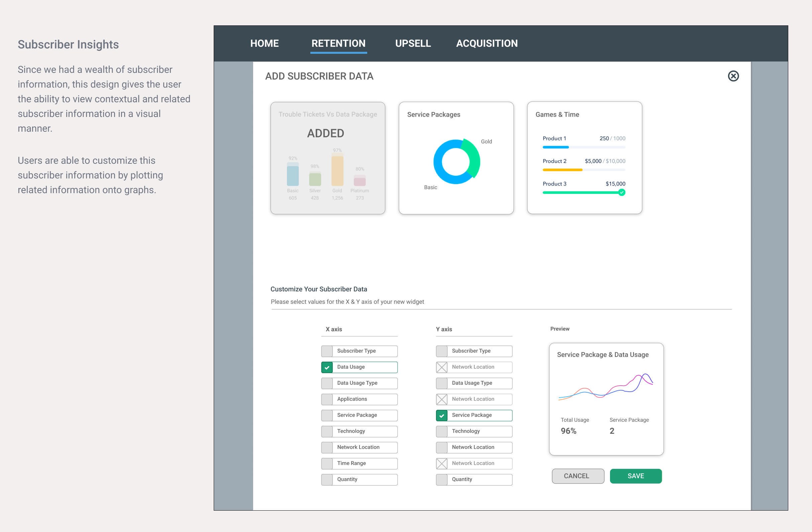Check X axis Network Location
The width and height of the screenshot is (812, 532).
[x=359, y=447]
